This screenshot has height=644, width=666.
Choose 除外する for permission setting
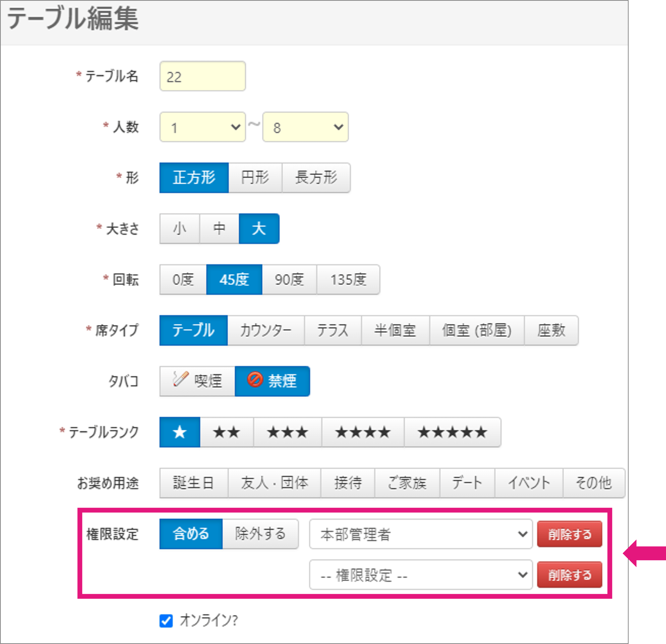pos(261,534)
